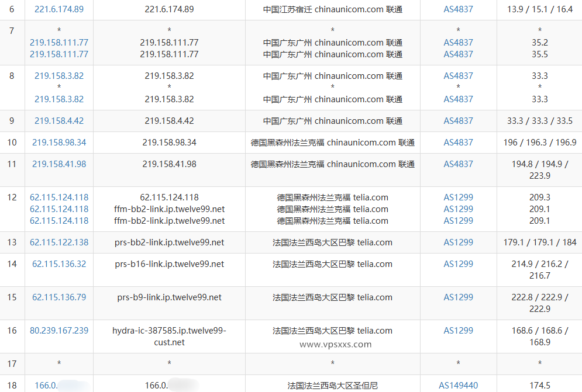This screenshot has height=392, width=582.
Task: Open the AS1299 link in hop 14 row
Action: click(458, 264)
